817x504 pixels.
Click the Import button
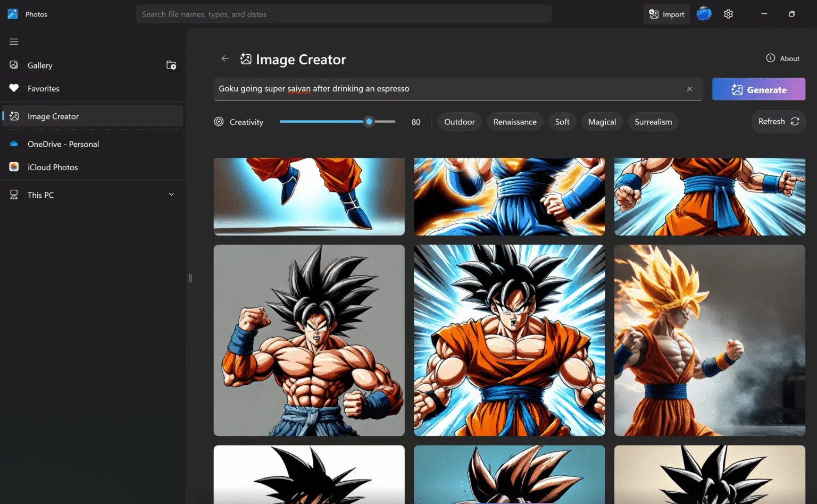click(666, 14)
